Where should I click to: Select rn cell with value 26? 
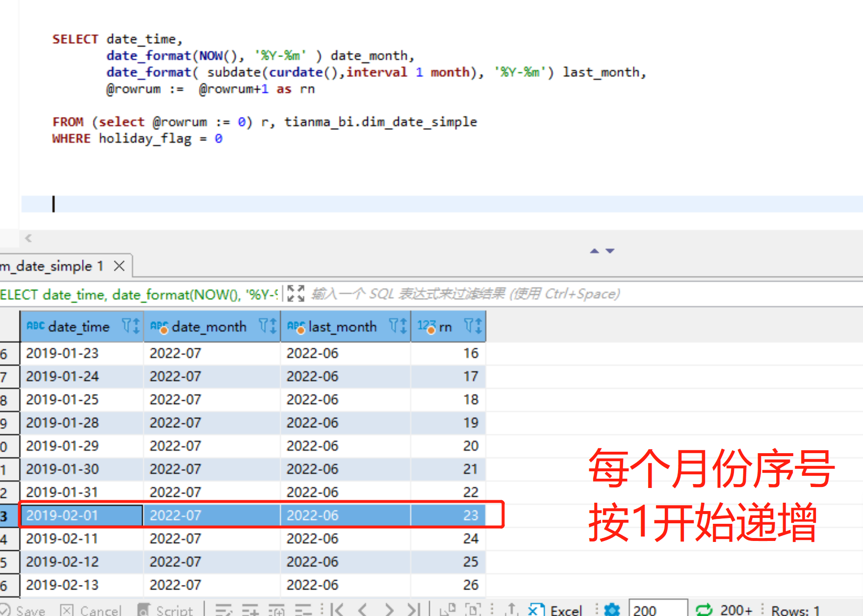(448, 585)
